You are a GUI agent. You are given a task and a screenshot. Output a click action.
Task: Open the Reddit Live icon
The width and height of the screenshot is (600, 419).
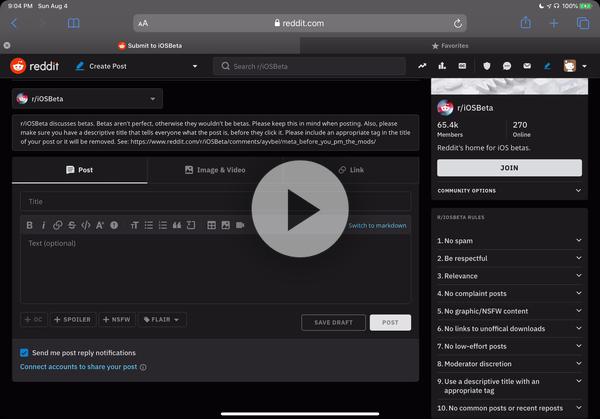click(462, 66)
